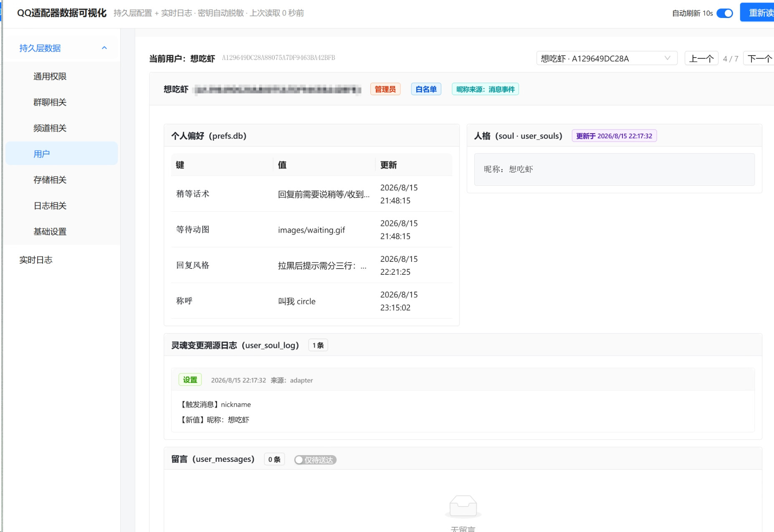Open 频道相关 in the sidebar

click(62, 128)
